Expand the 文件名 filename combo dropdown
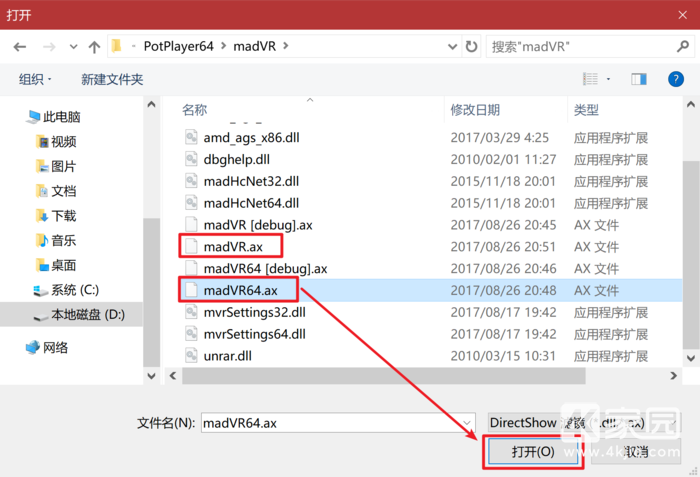 469,423
